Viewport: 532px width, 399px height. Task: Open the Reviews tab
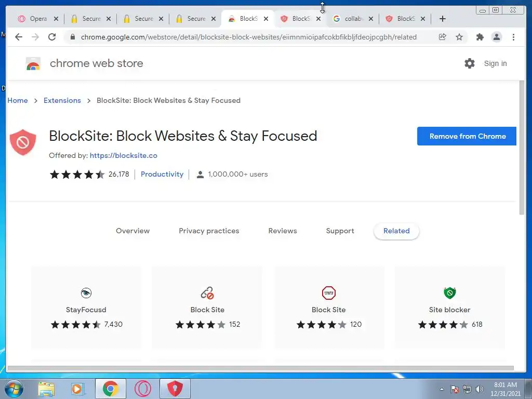point(283,231)
